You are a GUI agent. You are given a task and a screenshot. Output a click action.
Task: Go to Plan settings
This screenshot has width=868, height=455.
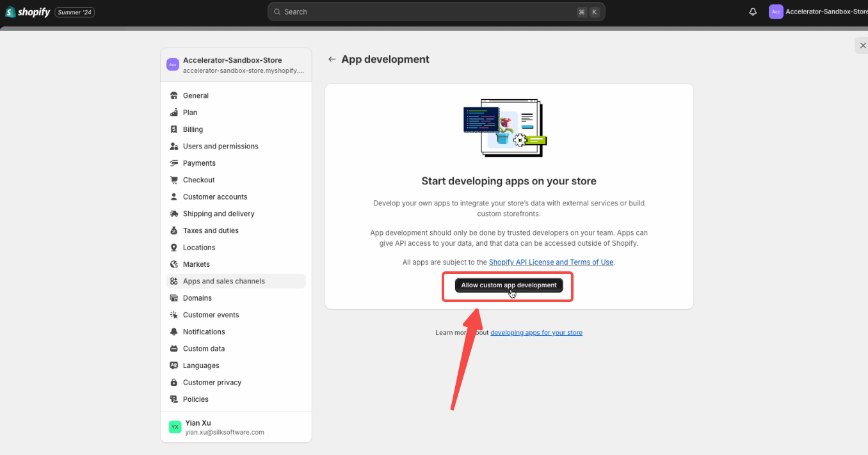pyautogui.click(x=236, y=113)
